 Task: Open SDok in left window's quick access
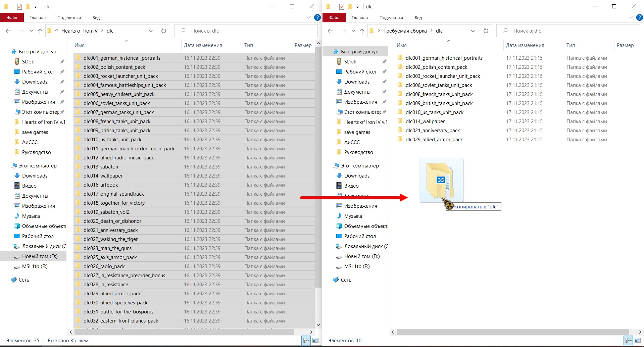[x=28, y=62]
